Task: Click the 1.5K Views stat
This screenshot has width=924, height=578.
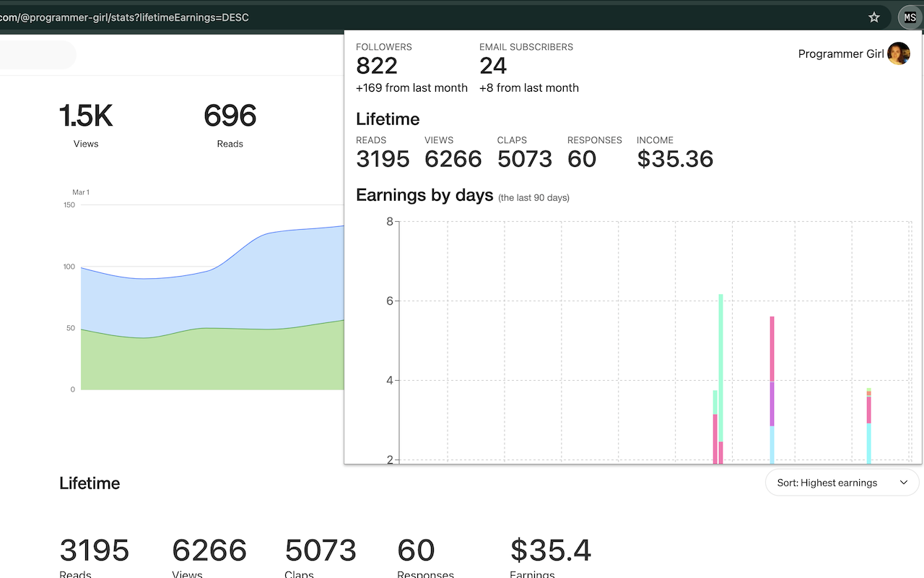Action: 85,116
